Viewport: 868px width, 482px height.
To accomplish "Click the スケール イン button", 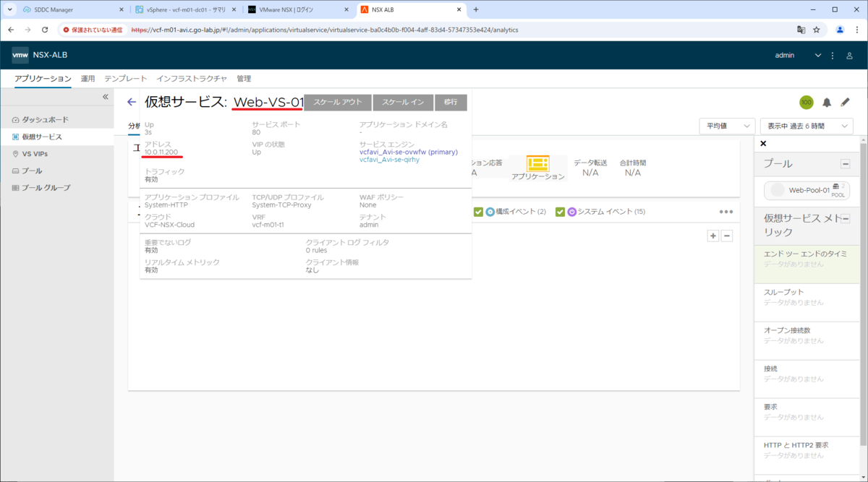I will [403, 103].
